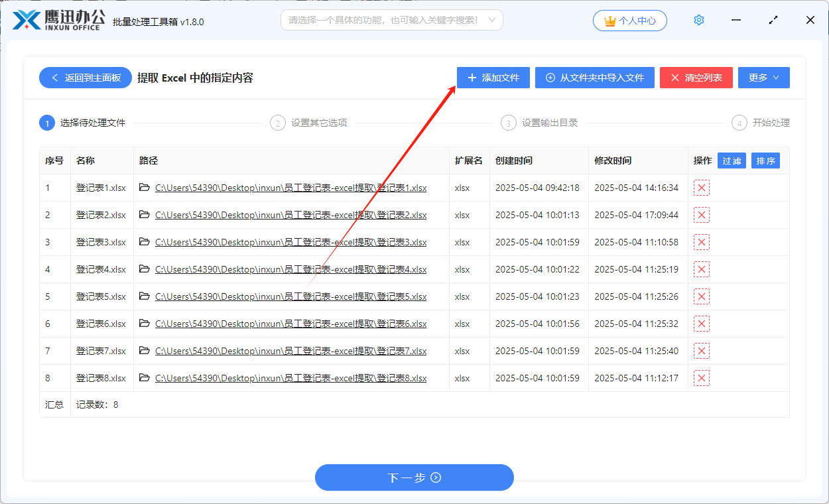Delete 登记表2.xlsx using its red X icon

pos(701,215)
